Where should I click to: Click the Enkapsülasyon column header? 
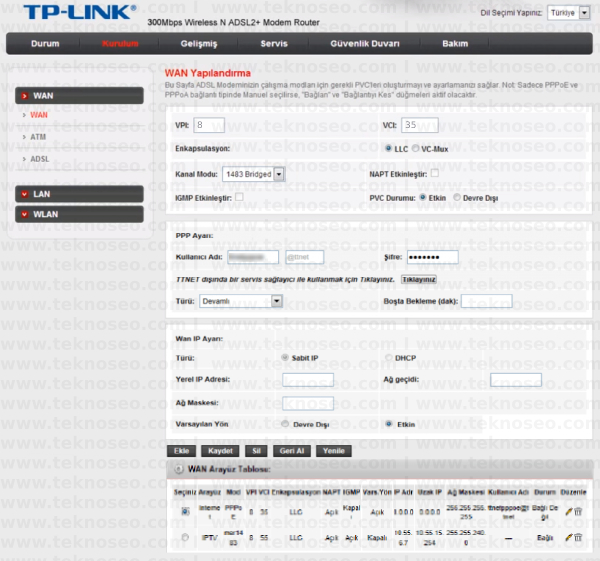coord(296,492)
